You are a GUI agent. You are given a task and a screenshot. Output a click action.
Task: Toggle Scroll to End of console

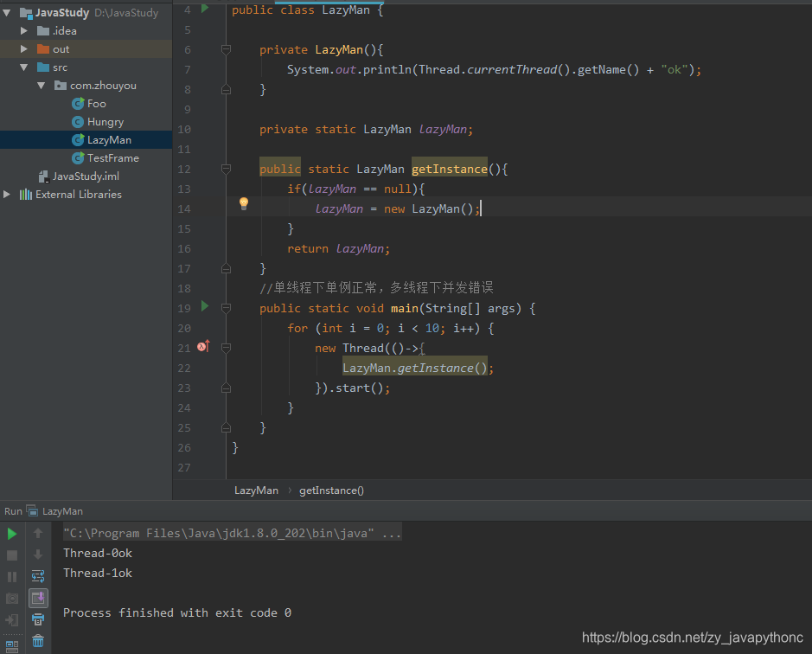pos(38,598)
